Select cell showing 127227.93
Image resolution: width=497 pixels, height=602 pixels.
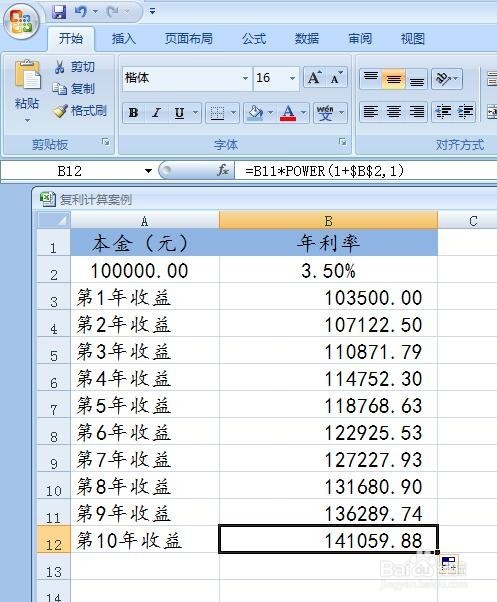point(328,459)
